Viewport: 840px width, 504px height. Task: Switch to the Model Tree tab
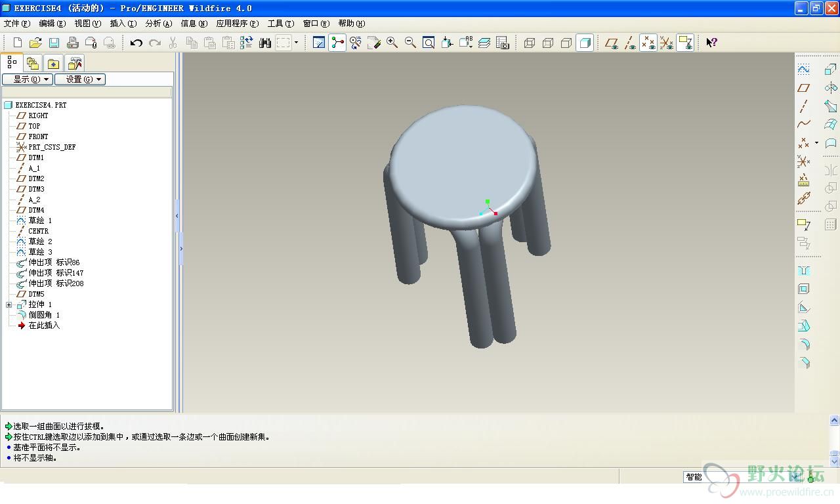pos(12,62)
